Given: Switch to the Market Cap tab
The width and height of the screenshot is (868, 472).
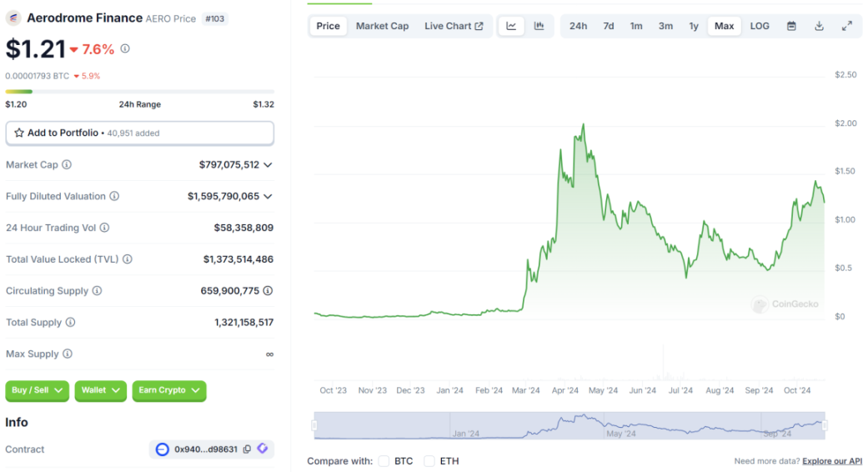Looking at the screenshot, I should 382,26.
